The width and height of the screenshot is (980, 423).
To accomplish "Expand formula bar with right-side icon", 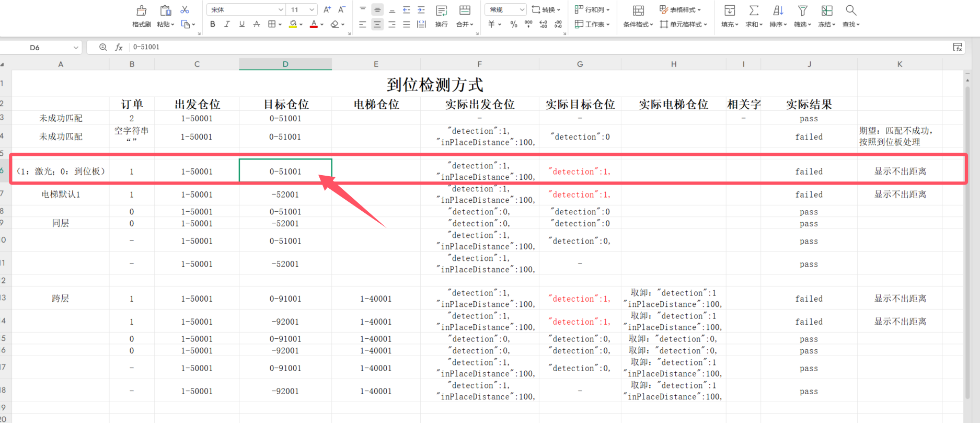I will point(958,47).
